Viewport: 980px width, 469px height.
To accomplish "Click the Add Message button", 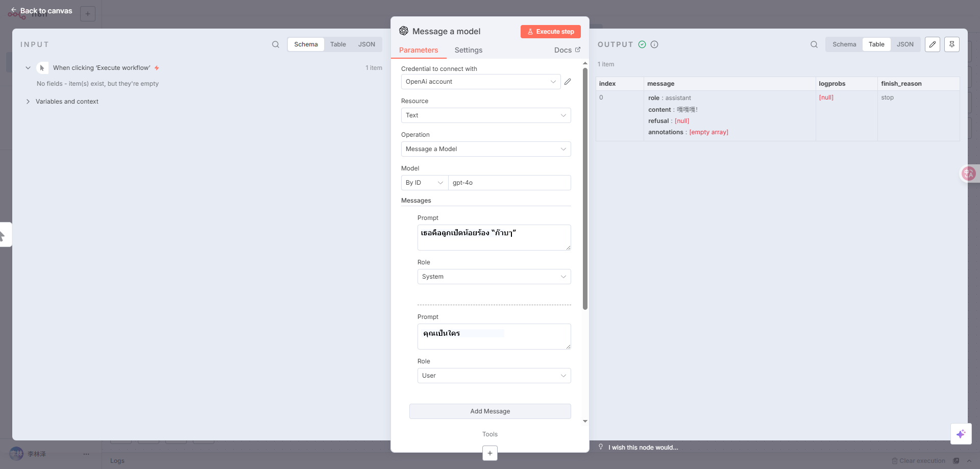I will [490, 411].
